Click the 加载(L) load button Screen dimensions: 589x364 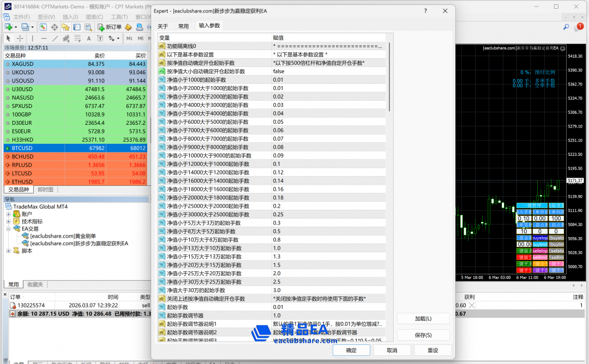[x=423, y=318]
